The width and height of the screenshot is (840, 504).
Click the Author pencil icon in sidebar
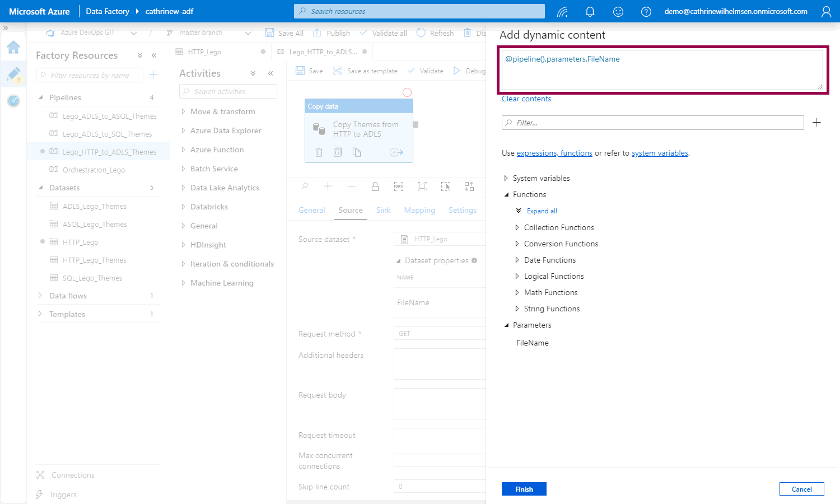[13, 74]
